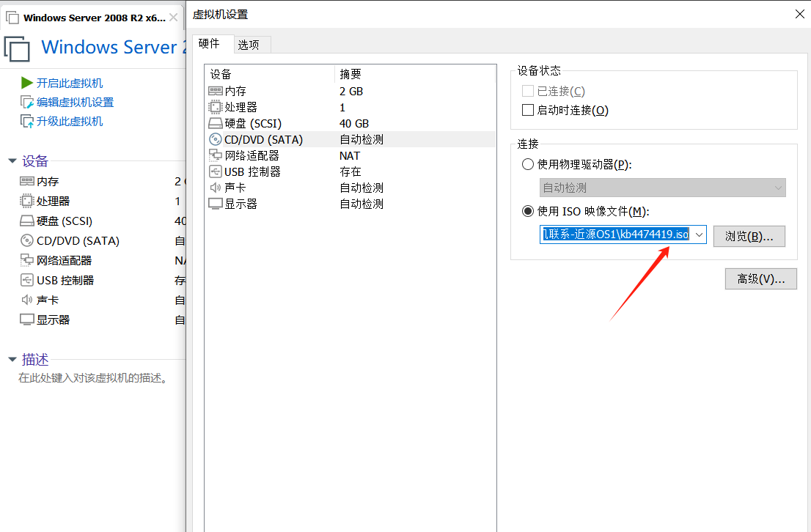
Task: Click the 浏览(B)... browse button
Action: point(749,236)
